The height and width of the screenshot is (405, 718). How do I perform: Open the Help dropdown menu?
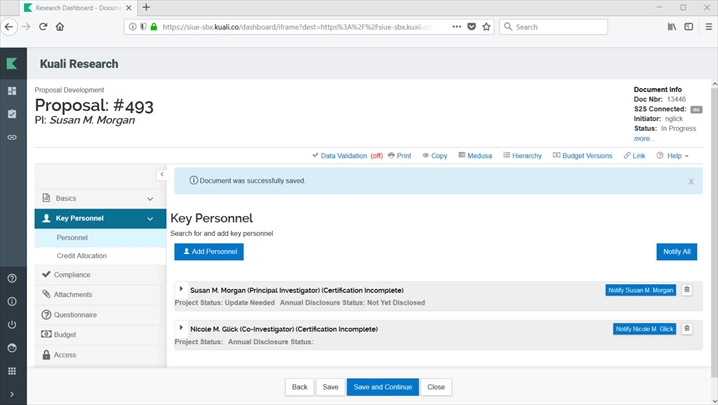click(x=677, y=156)
